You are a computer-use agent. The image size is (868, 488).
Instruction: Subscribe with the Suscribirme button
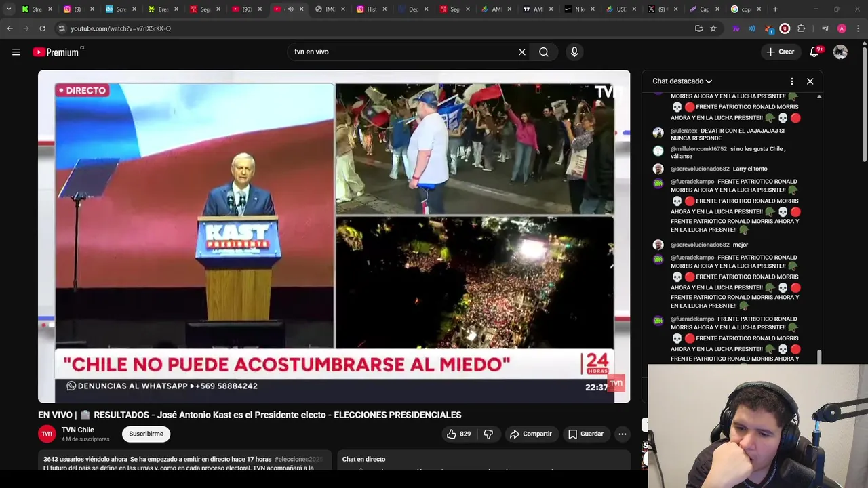point(146,434)
